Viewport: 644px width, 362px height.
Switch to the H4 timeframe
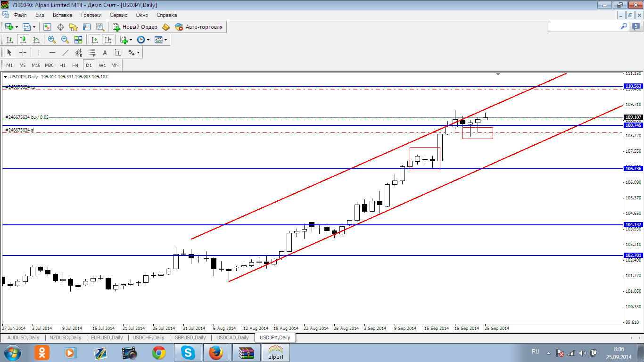pos(75,65)
